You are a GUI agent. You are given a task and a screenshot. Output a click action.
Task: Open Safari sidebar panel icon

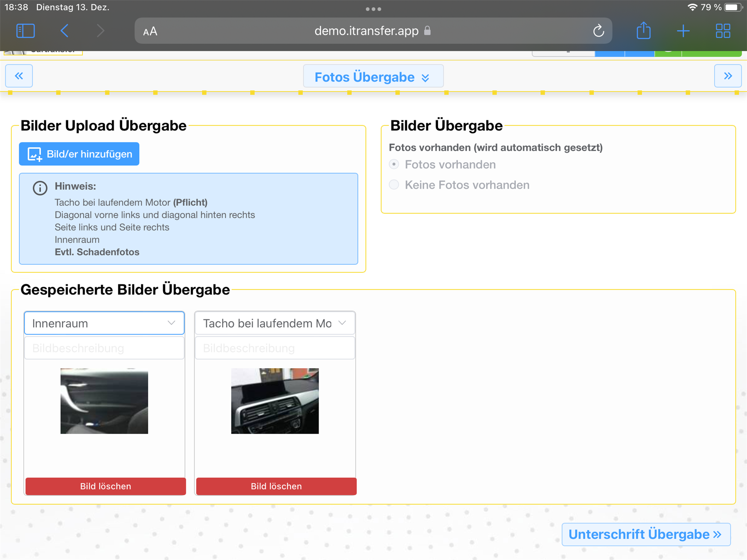(26, 31)
